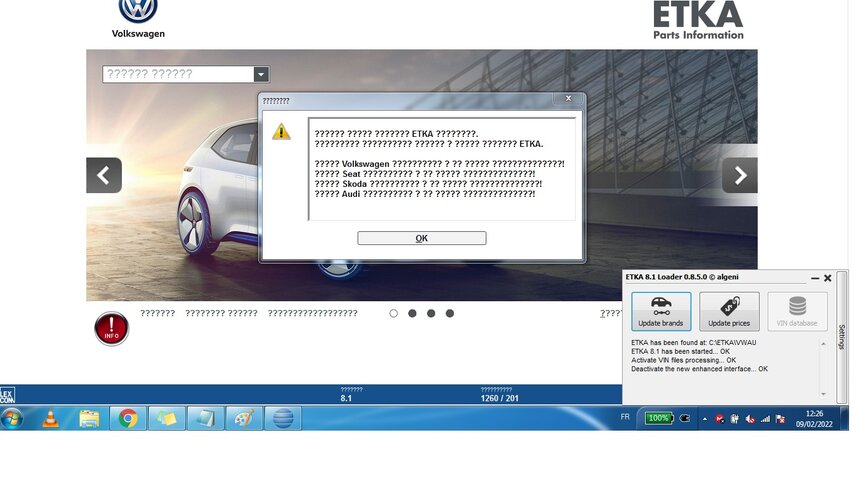Switch to ETKA globe icon in taskbar
This screenshot has width=854, height=480.
tap(283, 418)
